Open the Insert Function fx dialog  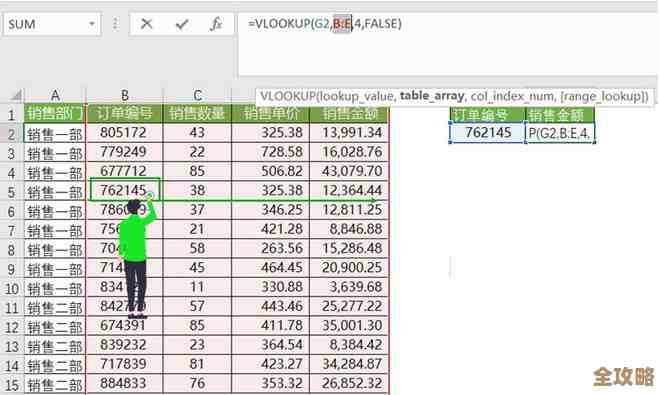(x=216, y=24)
